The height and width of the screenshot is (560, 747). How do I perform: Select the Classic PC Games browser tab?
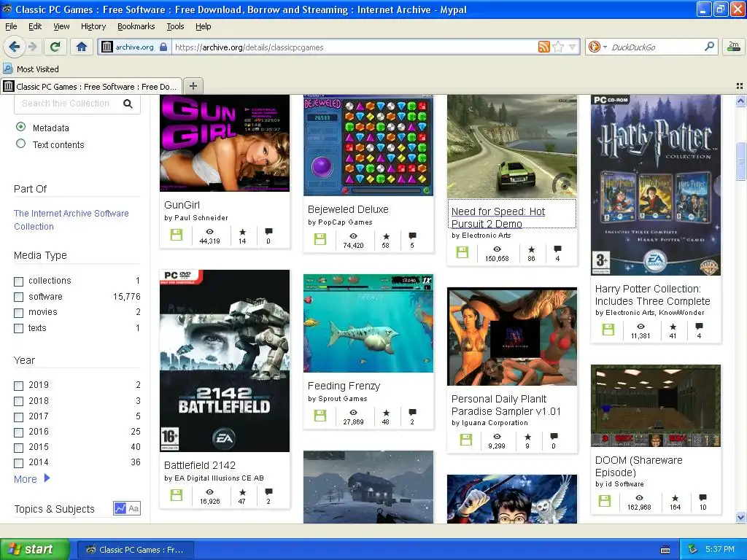click(91, 86)
